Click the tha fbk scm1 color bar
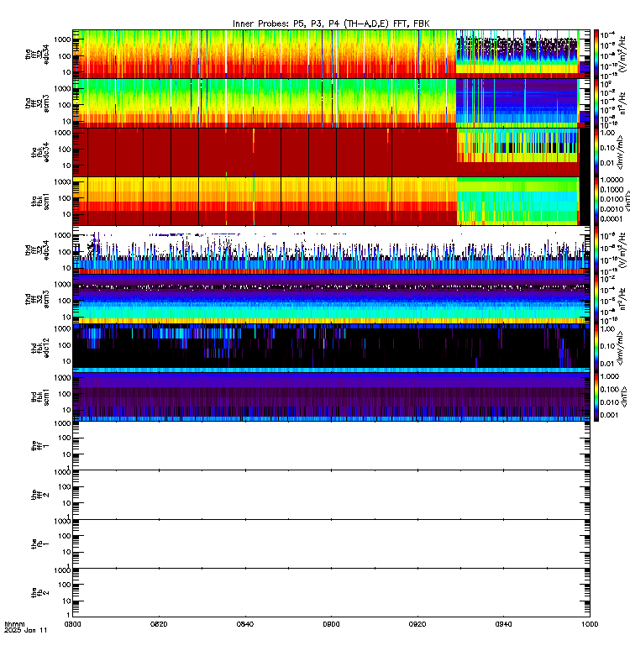 (x=596, y=202)
